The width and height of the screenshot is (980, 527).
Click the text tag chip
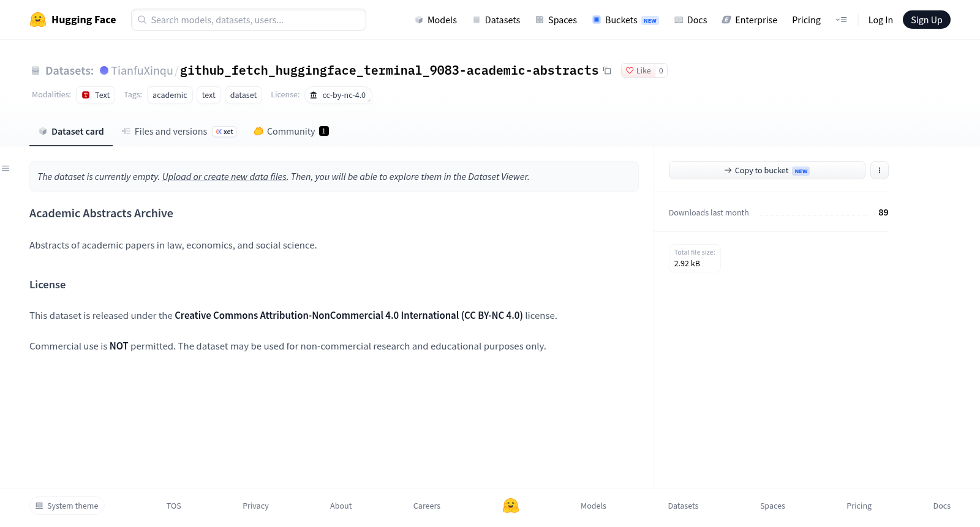[x=209, y=95]
